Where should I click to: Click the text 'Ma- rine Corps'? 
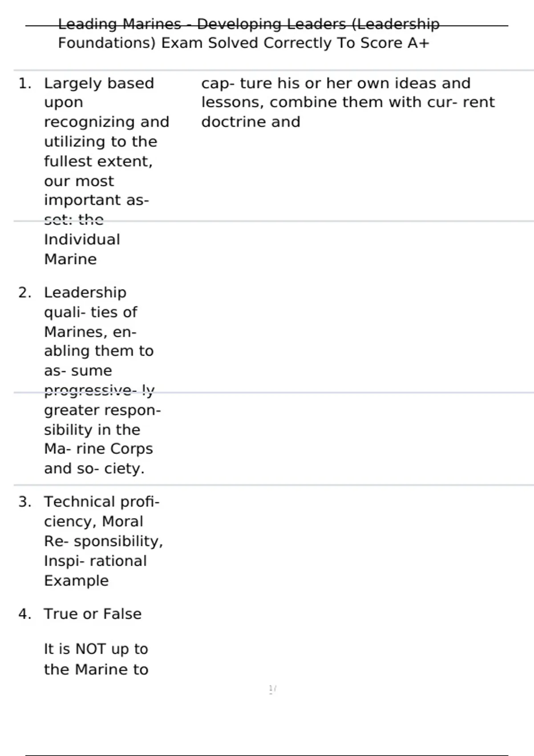pos(98,449)
